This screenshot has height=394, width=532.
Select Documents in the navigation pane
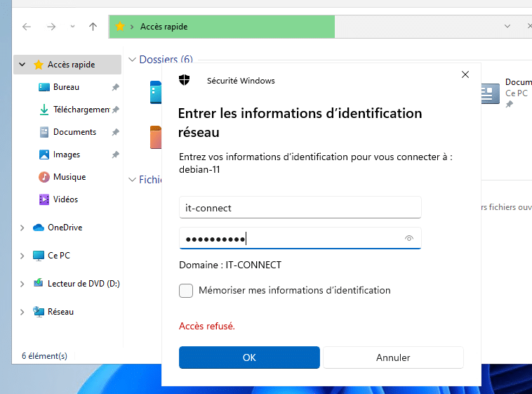(x=74, y=132)
